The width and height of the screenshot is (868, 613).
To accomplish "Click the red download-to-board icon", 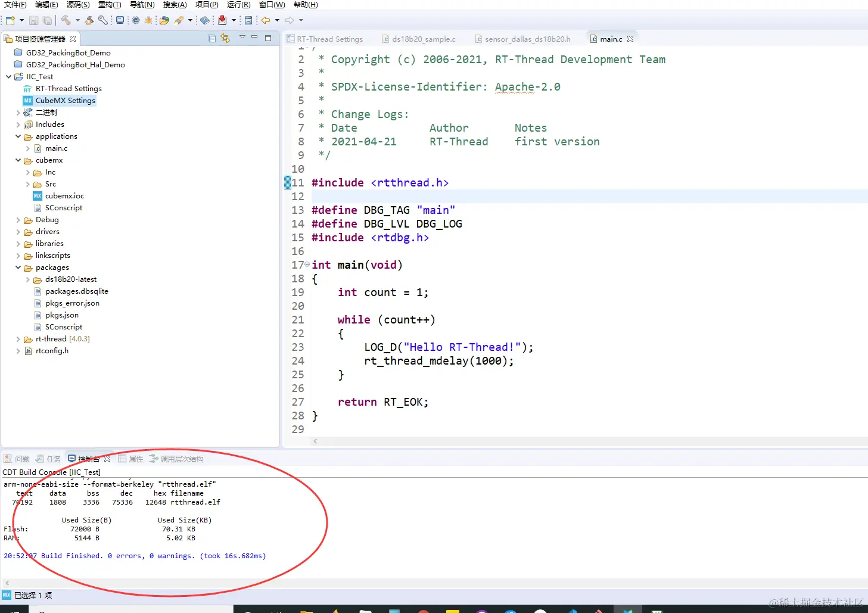I will coord(222,20).
